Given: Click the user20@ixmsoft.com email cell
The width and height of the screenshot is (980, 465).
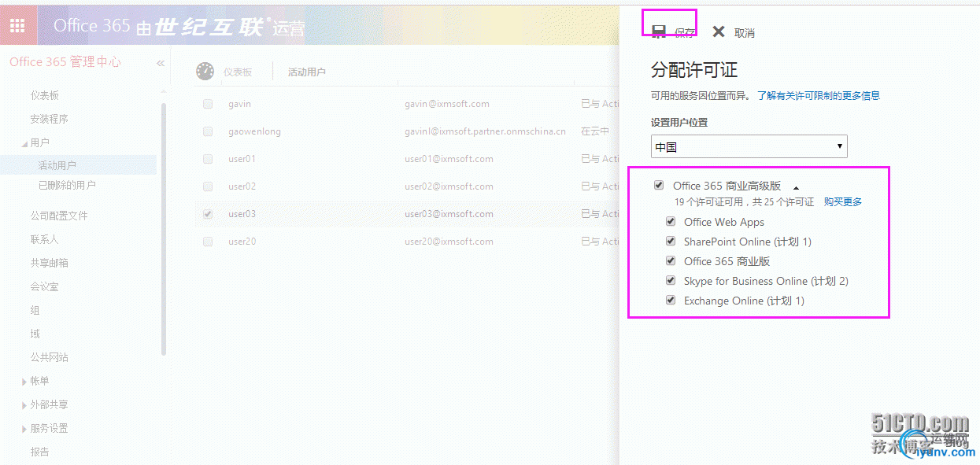Looking at the screenshot, I should tap(449, 242).
